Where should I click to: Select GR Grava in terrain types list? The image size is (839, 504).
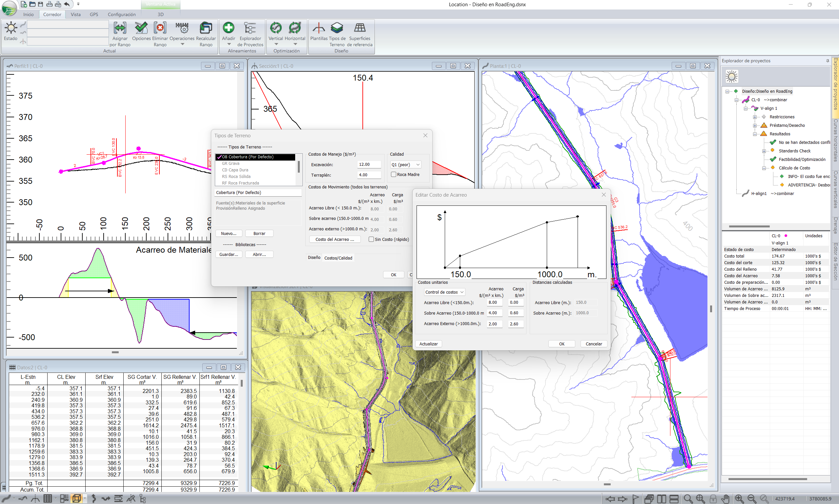click(x=231, y=164)
